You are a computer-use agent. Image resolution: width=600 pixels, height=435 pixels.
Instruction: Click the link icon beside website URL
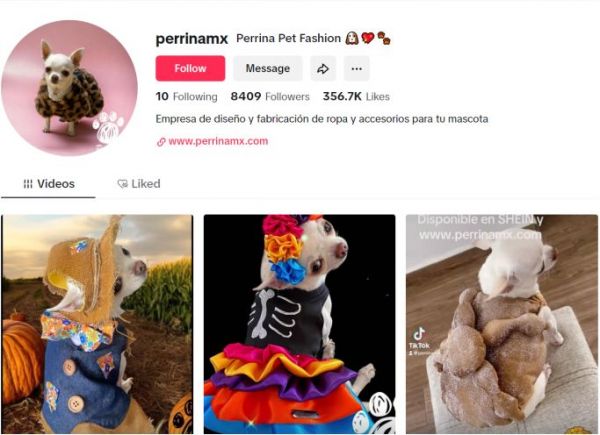point(161,142)
